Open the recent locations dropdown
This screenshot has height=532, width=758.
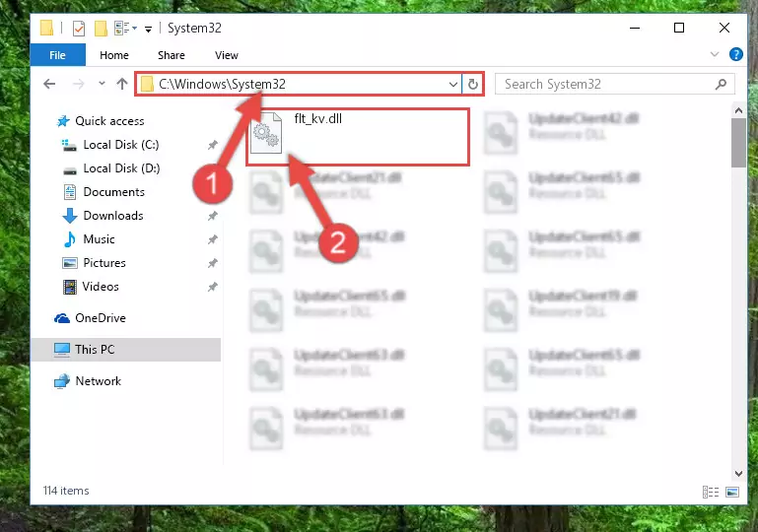click(x=102, y=84)
